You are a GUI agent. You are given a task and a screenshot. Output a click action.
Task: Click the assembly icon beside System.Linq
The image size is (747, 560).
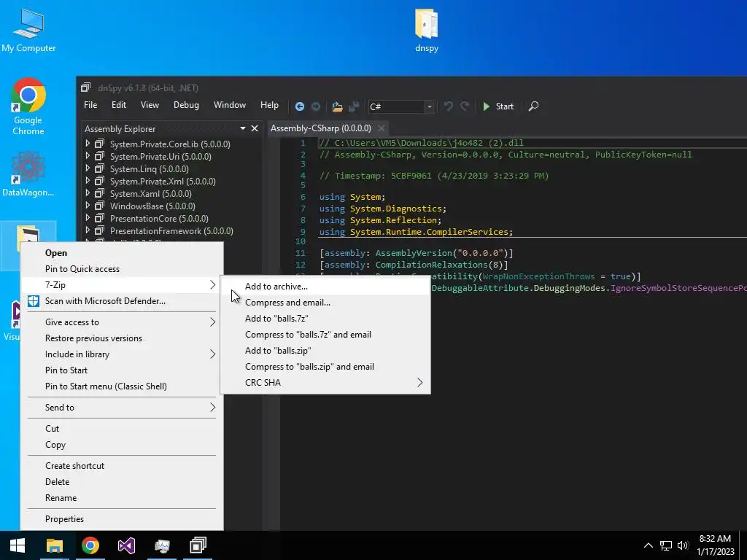tap(99, 168)
